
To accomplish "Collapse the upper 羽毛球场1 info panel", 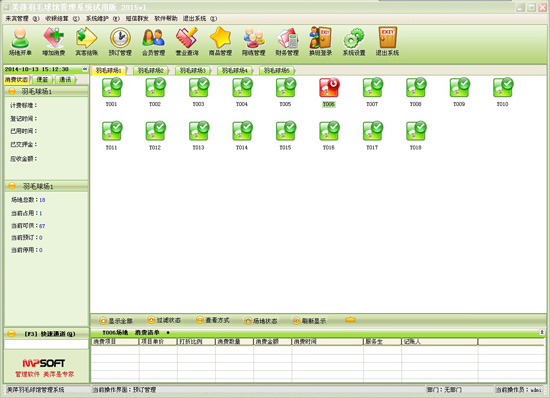I will 12,92.
